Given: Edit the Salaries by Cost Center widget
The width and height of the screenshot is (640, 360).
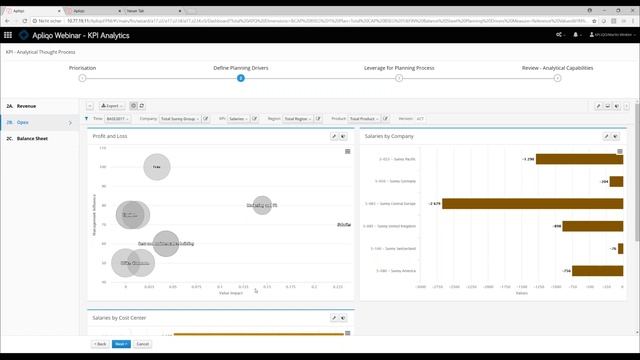Looking at the screenshot, I should pyautogui.click(x=334, y=318).
